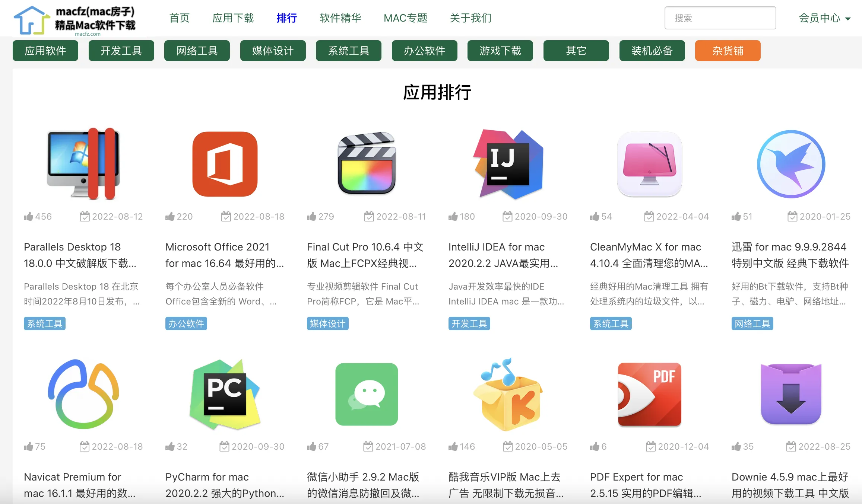
Task: Focus the 搜索 search field
Action: pyautogui.click(x=720, y=18)
